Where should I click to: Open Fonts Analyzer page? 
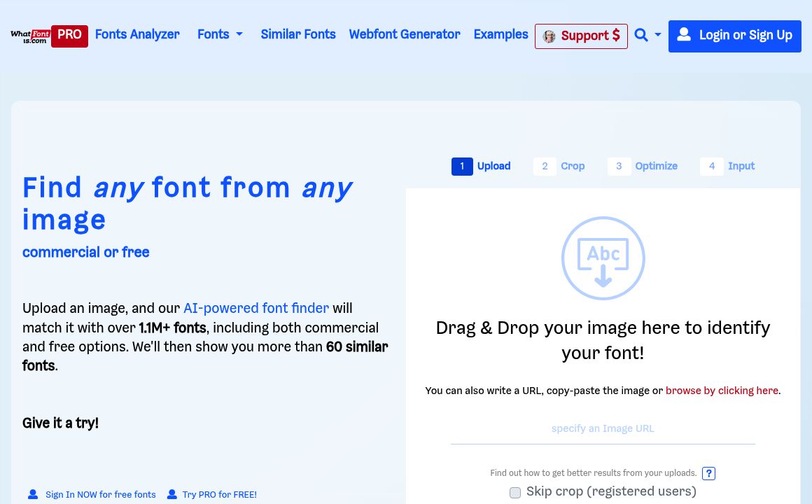coord(137,34)
